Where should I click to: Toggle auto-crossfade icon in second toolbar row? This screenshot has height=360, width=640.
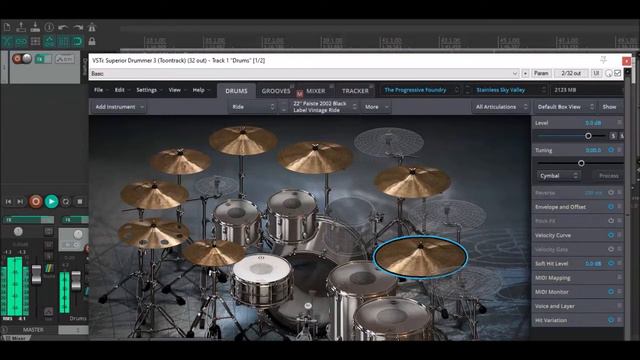pos(7,41)
